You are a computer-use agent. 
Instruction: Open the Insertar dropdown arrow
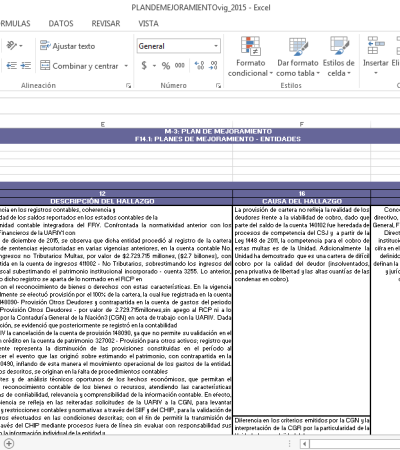(x=376, y=73)
